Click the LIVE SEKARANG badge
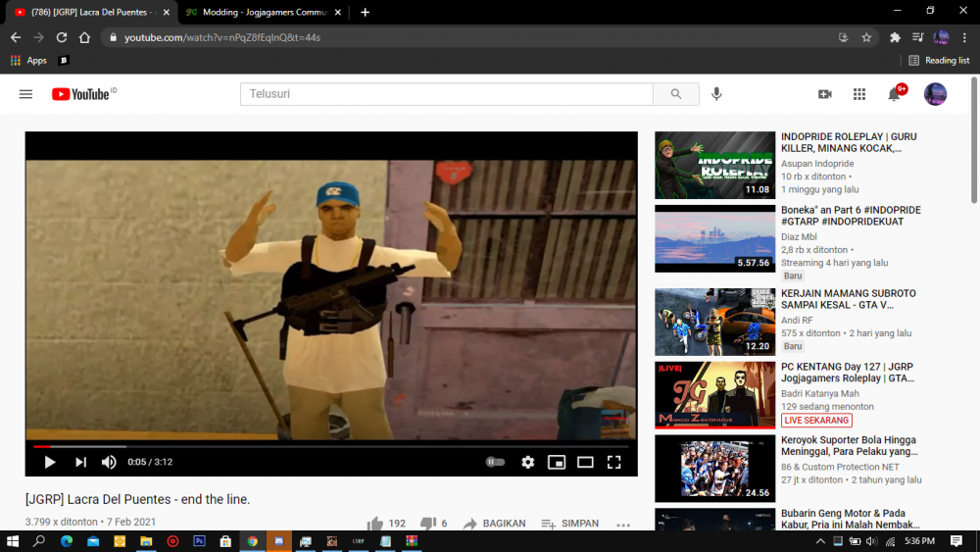 (816, 420)
